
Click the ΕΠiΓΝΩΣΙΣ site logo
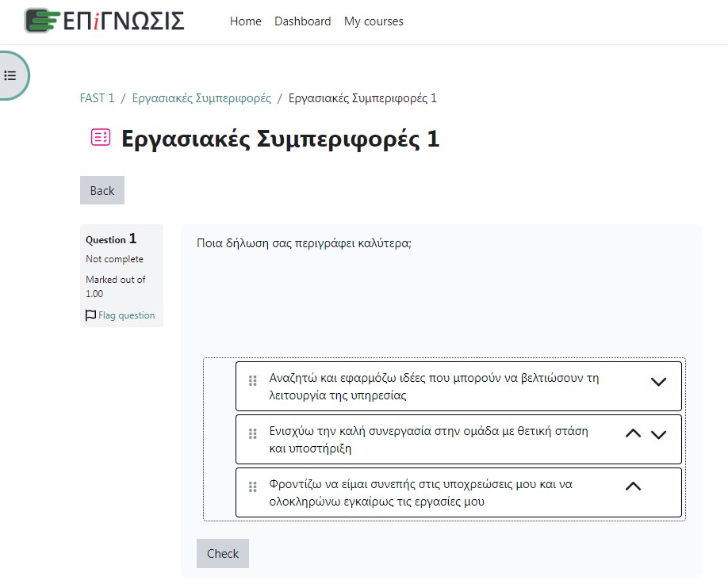pyautogui.click(x=105, y=21)
